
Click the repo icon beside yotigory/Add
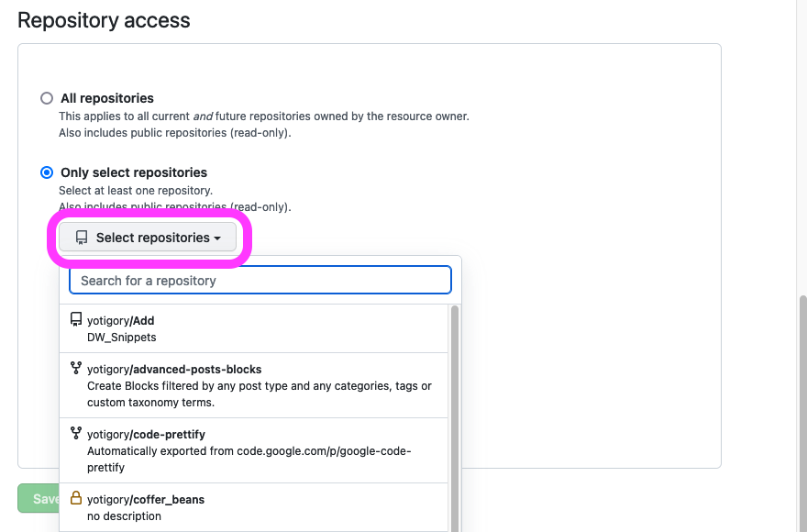[x=76, y=320]
